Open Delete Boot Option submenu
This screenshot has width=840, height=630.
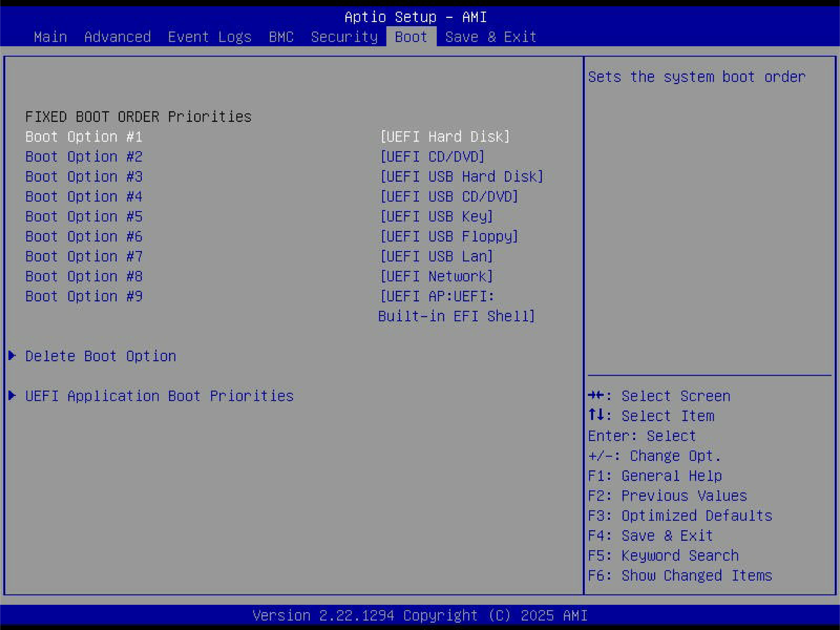click(101, 356)
